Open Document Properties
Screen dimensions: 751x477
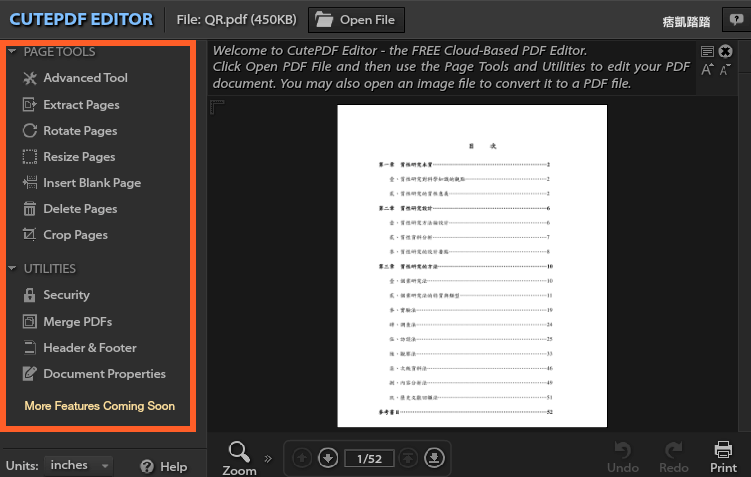point(94,374)
